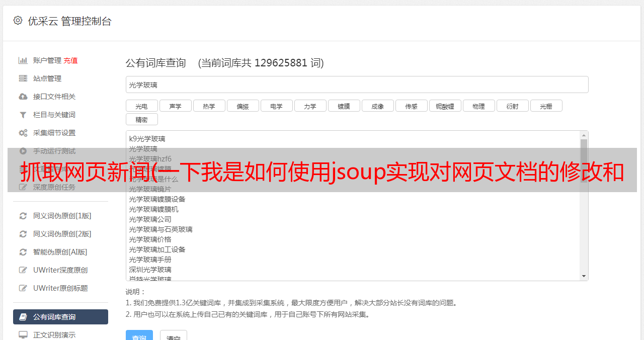The height and width of the screenshot is (340, 644).
Task: Click the 铌酸锂 tag button
Action: [x=445, y=106]
